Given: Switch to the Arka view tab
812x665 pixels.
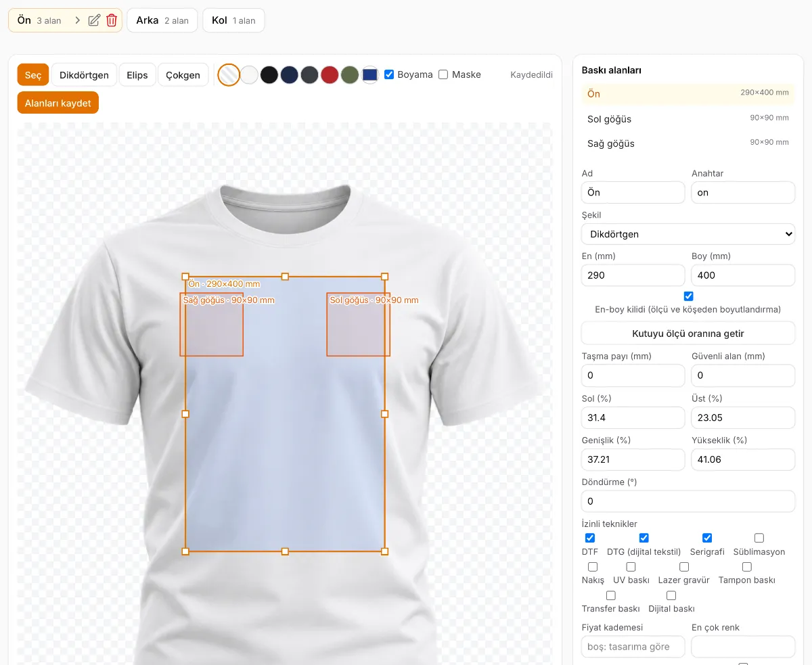Looking at the screenshot, I should (162, 20).
